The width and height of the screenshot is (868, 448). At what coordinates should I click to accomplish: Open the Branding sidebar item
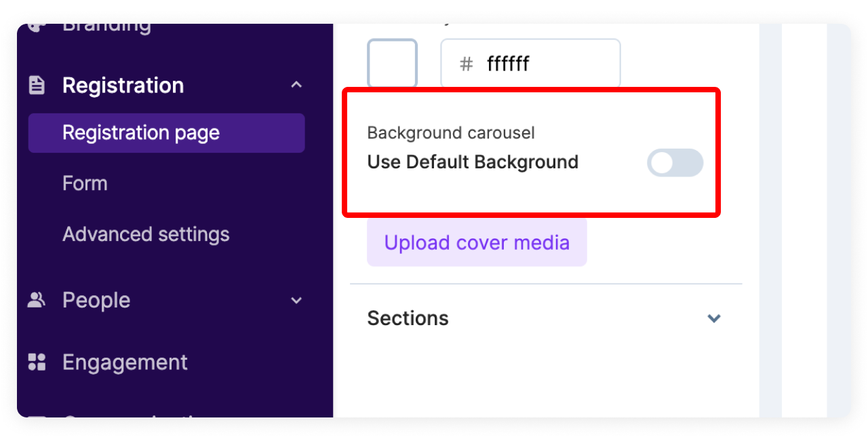pyautogui.click(x=106, y=28)
